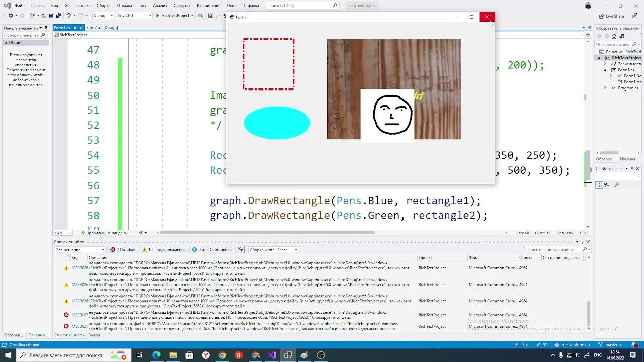Click the Solution Explorer horizontal scrollbar thumb
This screenshot has height=362, width=644.
[609, 153]
